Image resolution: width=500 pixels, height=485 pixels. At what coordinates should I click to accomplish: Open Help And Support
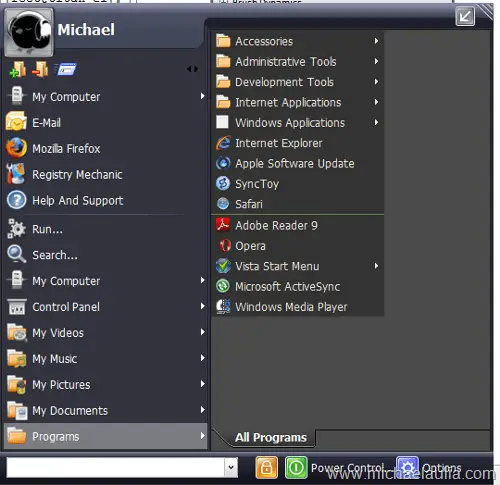click(105, 201)
